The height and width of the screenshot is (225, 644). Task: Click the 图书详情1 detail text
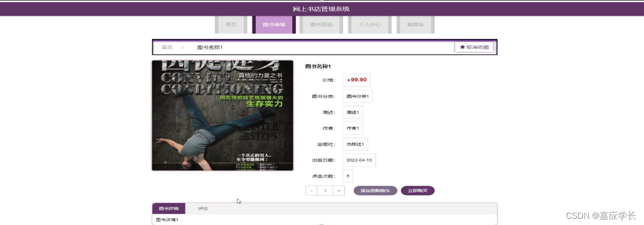(x=167, y=220)
